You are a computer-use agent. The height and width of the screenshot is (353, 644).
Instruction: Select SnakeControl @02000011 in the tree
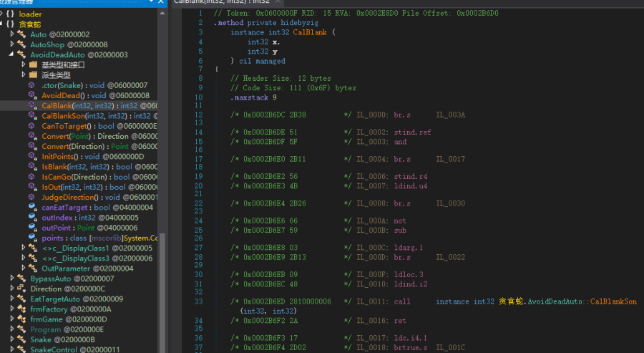click(74, 349)
